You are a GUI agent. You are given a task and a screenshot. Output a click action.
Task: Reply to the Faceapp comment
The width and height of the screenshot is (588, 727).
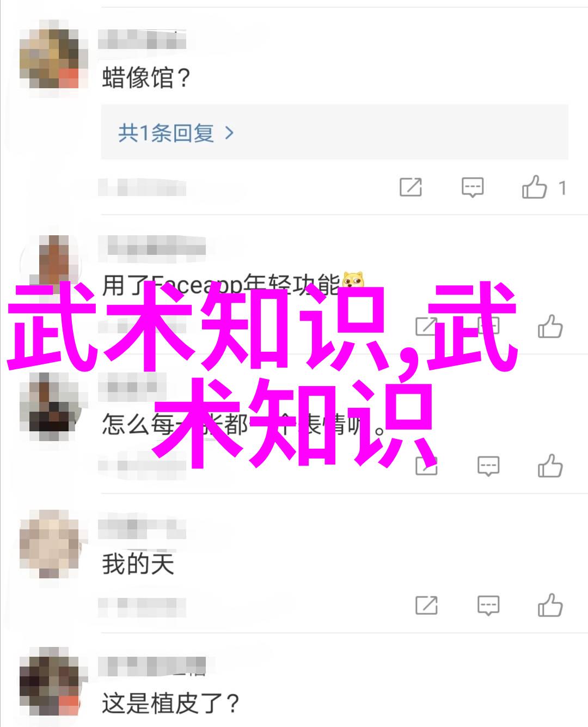tap(488, 327)
